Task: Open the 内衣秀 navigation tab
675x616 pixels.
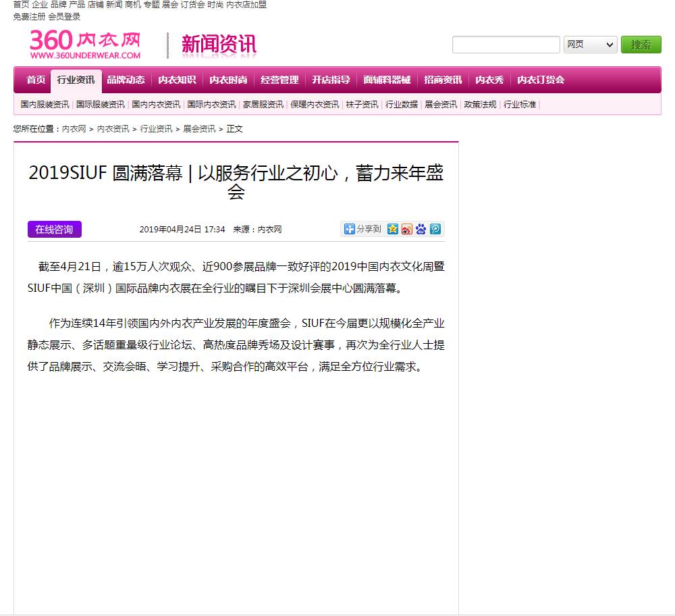Action: (x=489, y=80)
